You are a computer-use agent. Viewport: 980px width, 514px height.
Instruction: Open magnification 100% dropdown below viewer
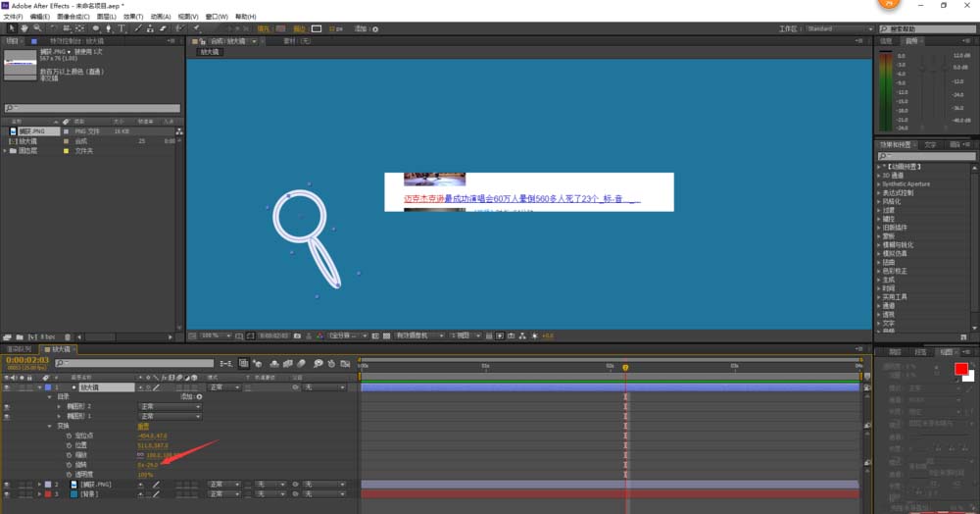(x=216, y=335)
